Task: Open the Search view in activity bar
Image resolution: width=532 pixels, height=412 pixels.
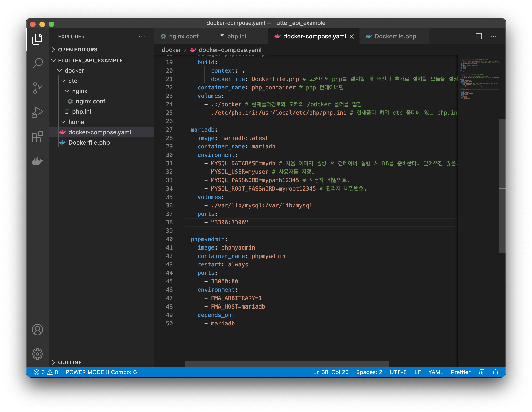Action: pyautogui.click(x=37, y=63)
